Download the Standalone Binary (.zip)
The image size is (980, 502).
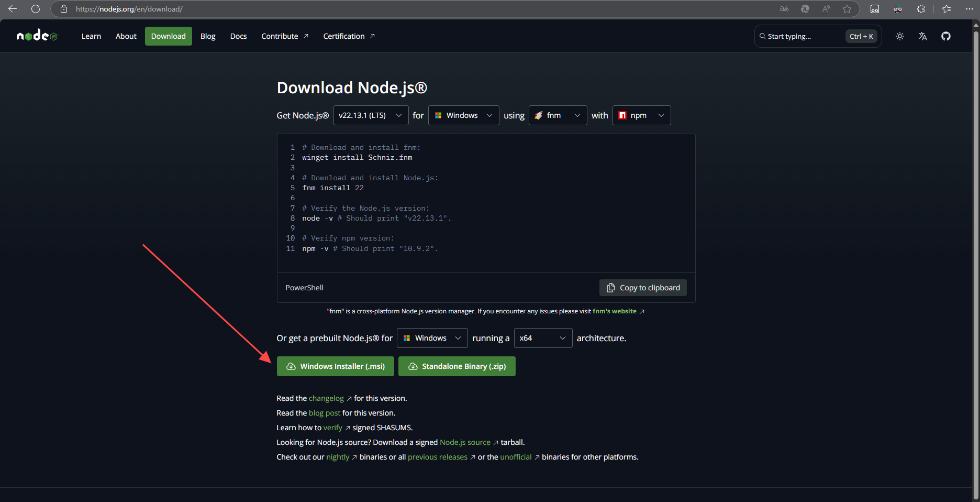tap(456, 366)
